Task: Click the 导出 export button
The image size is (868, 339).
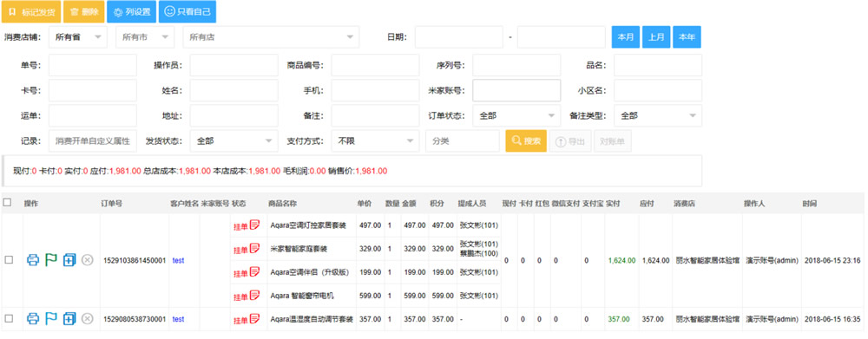Action: click(570, 141)
